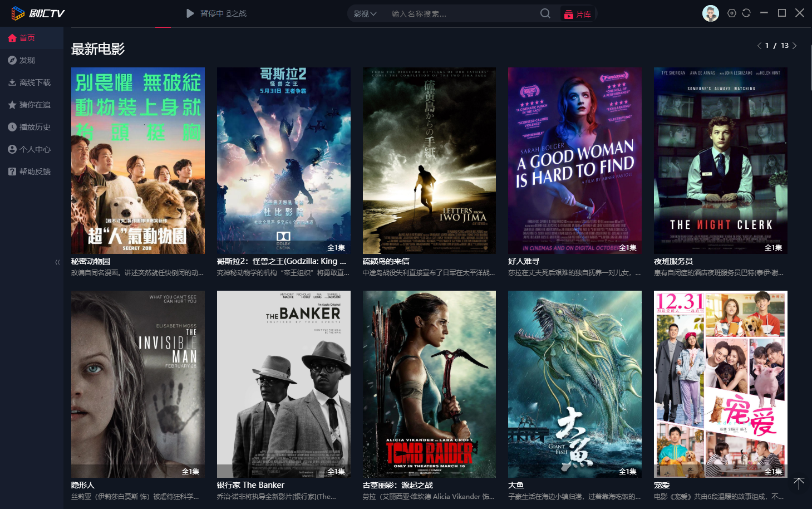The height and width of the screenshot is (509, 812).
Task: Open 帮助反馈 in the sidebar
Action: coord(32,172)
